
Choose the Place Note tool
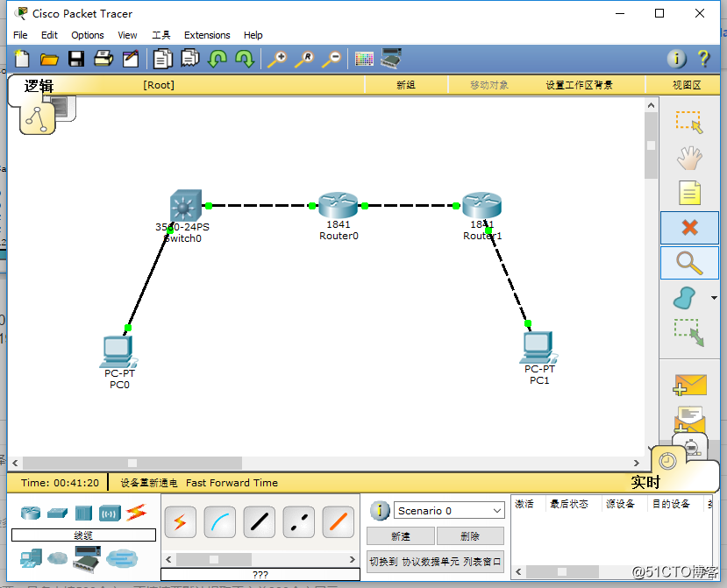pyautogui.click(x=689, y=193)
